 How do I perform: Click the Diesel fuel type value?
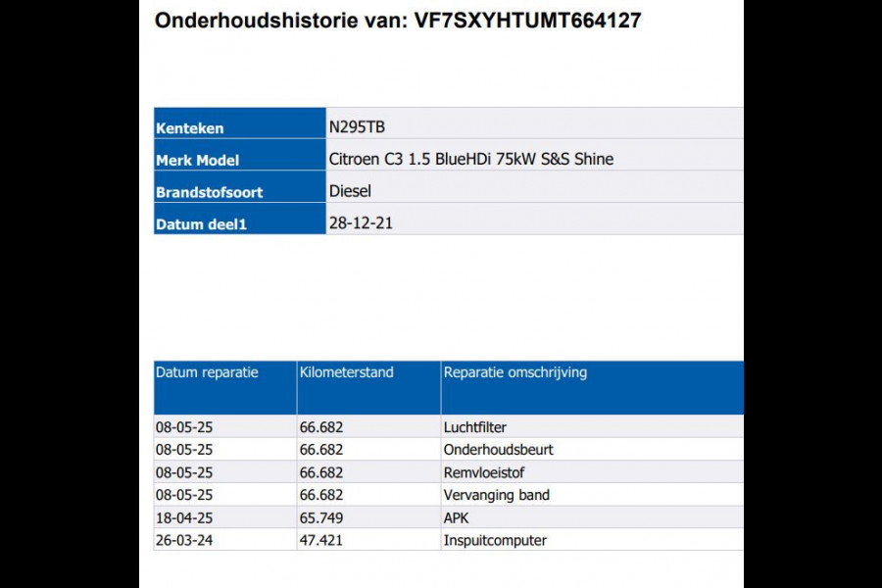pyautogui.click(x=350, y=191)
